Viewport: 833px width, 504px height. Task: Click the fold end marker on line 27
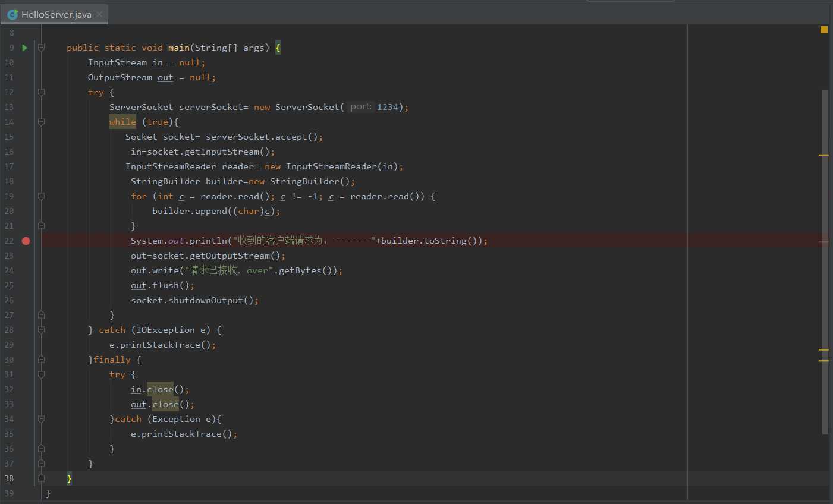(41, 315)
